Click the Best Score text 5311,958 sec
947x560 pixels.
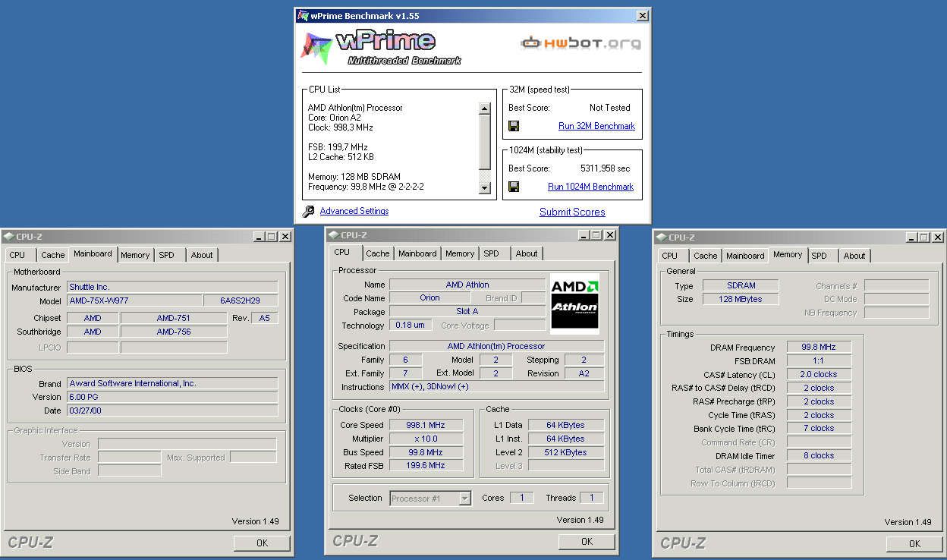(605, 168)
